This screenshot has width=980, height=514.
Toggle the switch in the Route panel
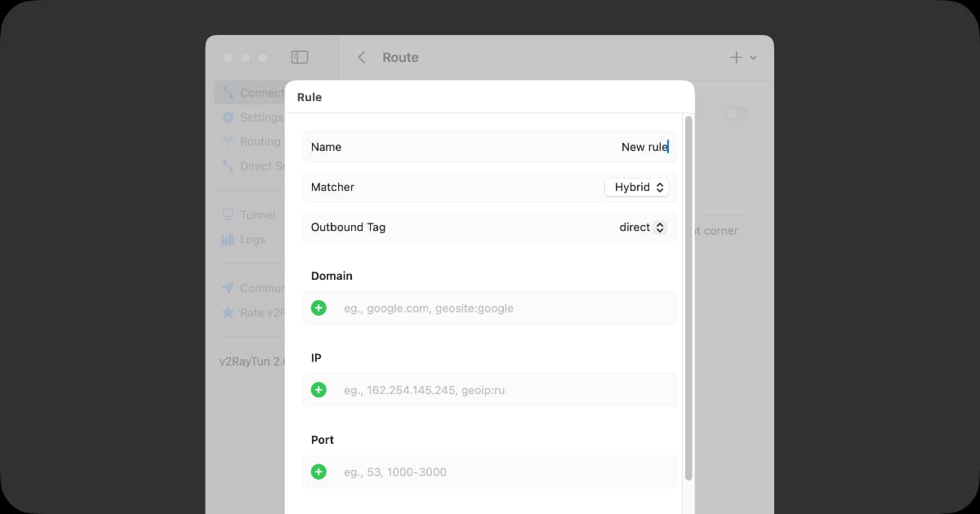(x=736, y=114)
